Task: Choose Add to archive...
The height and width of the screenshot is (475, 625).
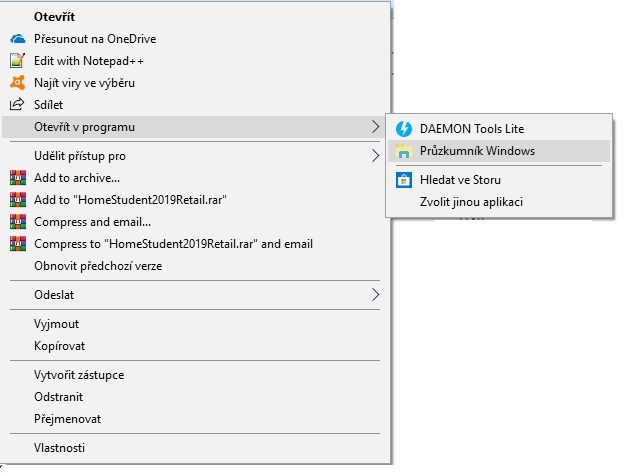Action: pyautogui.click(x=195, y=178)
